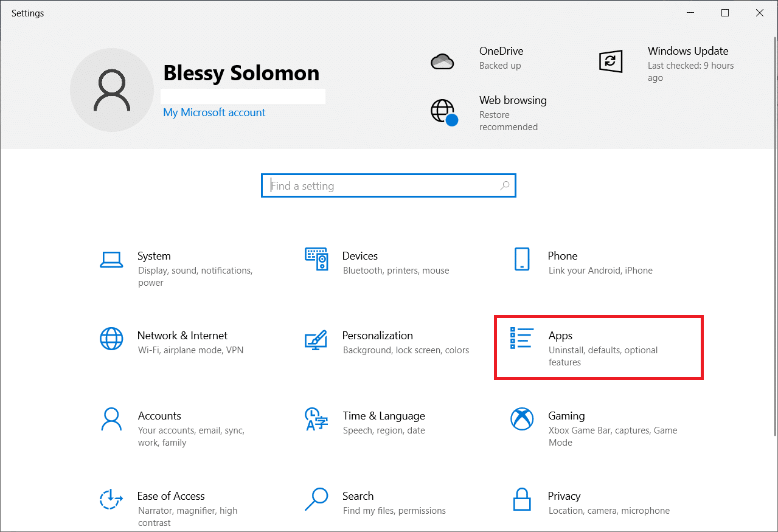Open the Search settings title
Viewport: 778px width, 532px height.
(358, 496)
